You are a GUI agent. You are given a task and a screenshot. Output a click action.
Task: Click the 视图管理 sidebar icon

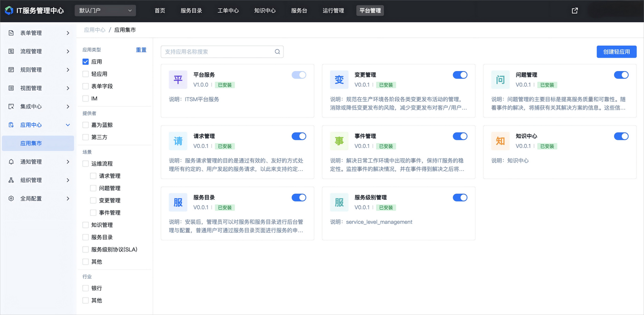(x=11, y=88)
